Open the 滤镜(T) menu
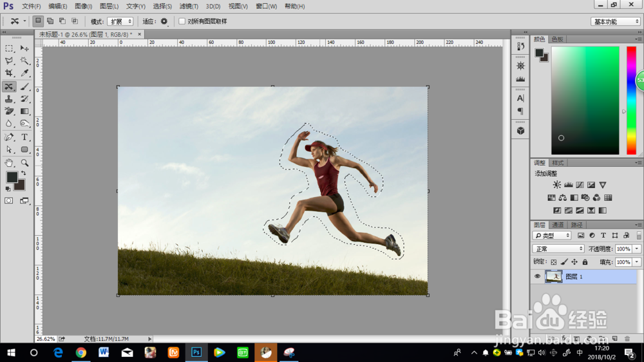 pyautogui.click(x=189, y=6)
